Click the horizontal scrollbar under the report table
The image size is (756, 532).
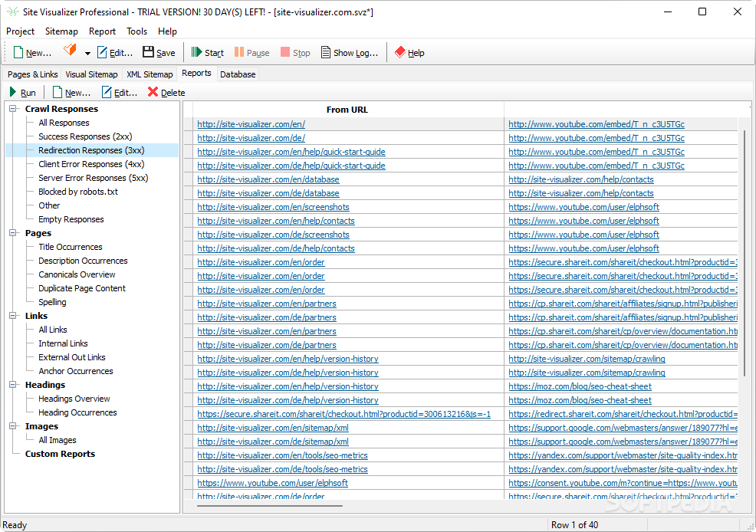tap(270, 506)
